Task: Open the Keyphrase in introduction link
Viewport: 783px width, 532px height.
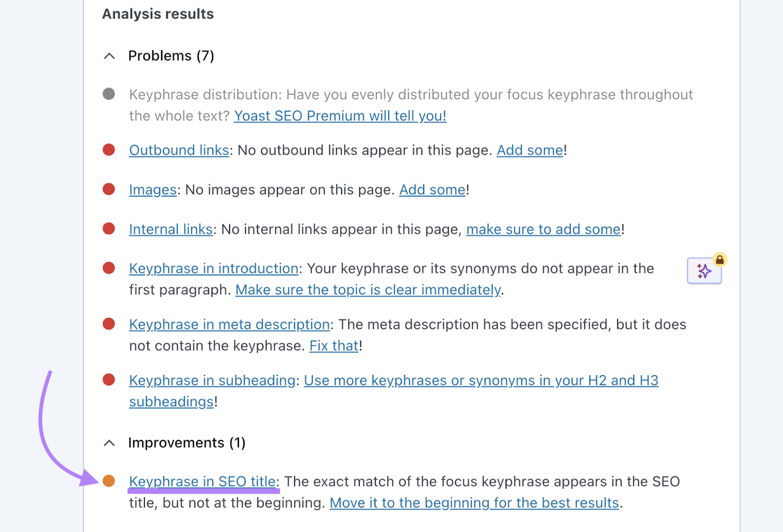Action: (213, 268)
